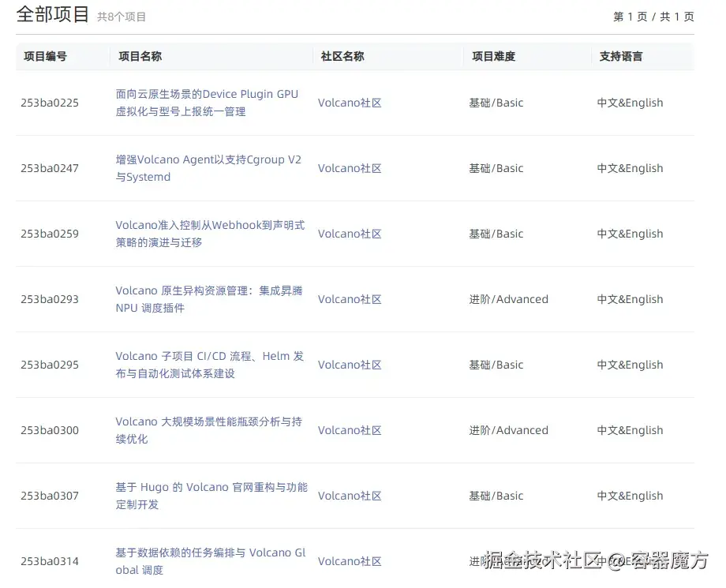
Task: Select project number 253ba0293
Action: tap(50, 299)
